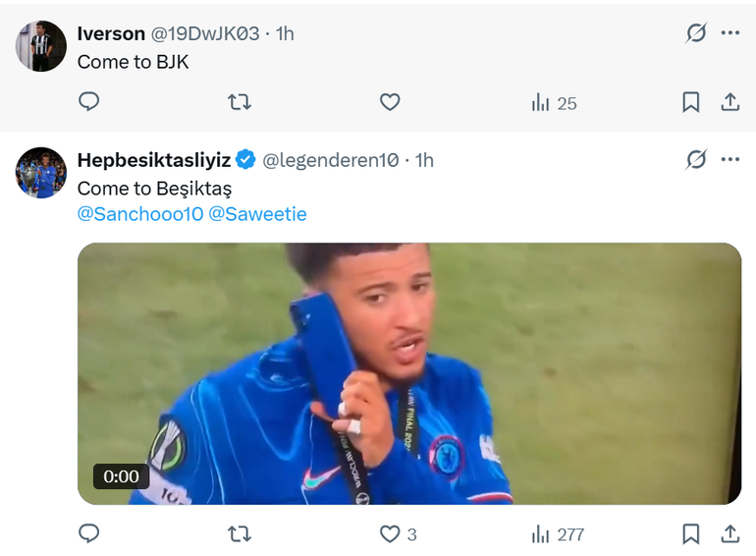Open the @Sanchooo10 mention link
756x556 pixels.
click(139, 214)
